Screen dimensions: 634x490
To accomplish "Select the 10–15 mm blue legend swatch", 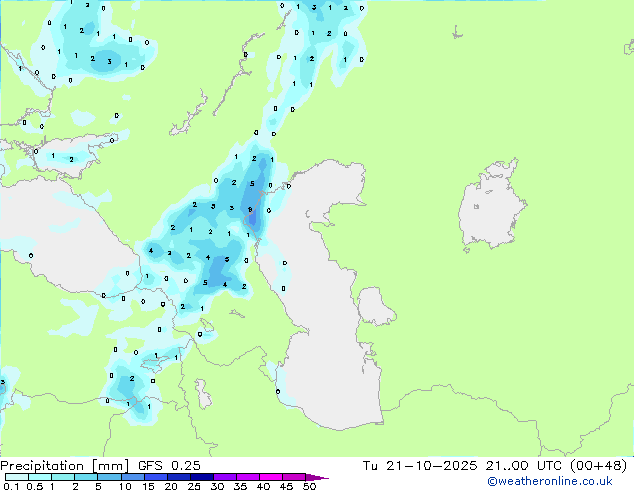I will pyautogui.click(x=133, y=477).
